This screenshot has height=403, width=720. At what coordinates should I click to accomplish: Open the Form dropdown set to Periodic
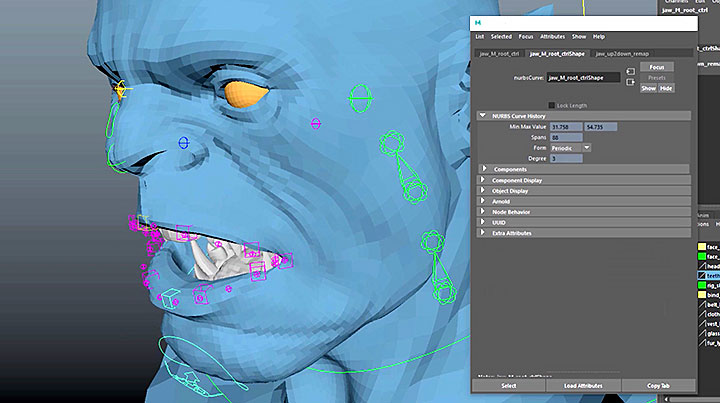[569, 147]
